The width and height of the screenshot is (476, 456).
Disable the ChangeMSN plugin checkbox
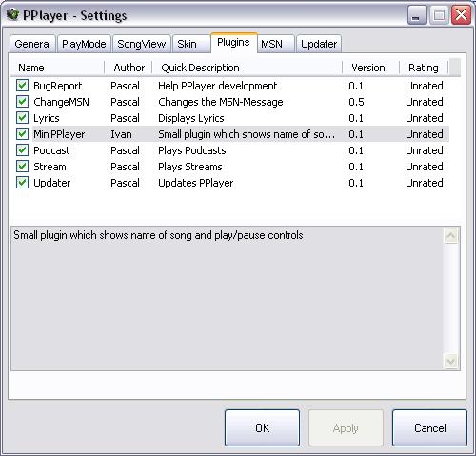[x=22, y=102]
